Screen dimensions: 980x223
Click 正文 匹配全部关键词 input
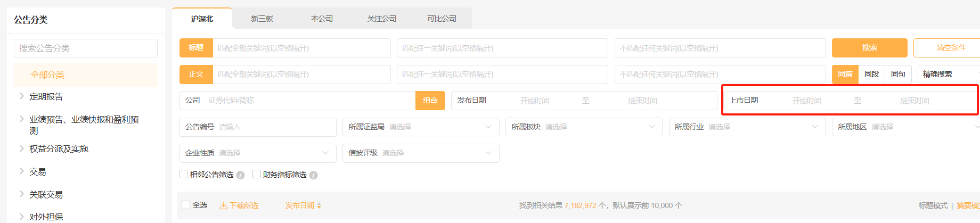tap(301, 74)
